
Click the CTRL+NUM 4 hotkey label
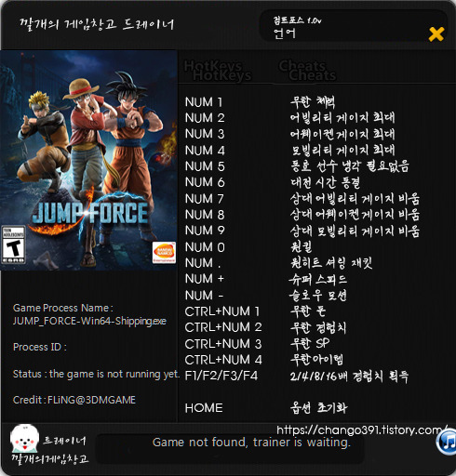tap(223, 360)
